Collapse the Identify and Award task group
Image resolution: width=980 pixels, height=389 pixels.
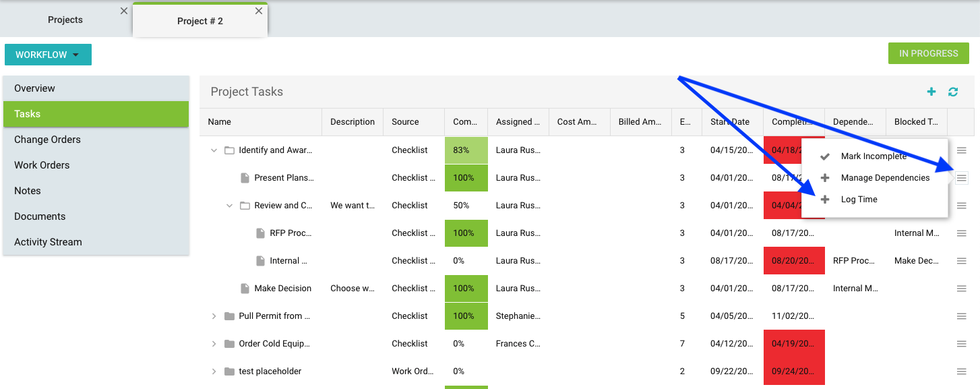pos(214,150)
